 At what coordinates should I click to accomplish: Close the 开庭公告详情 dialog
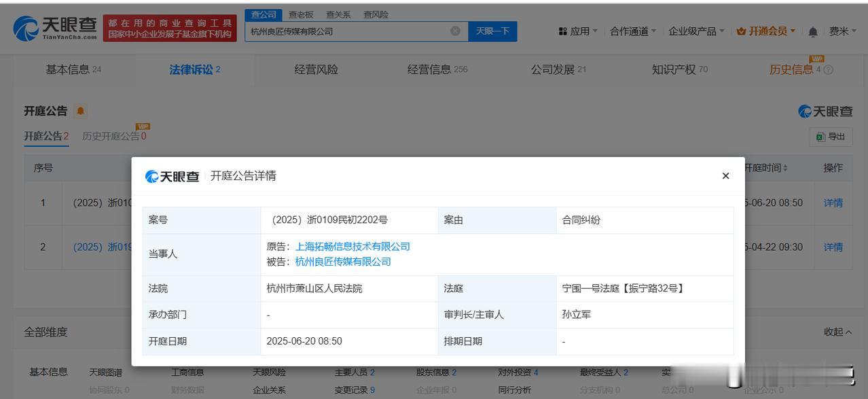(725, 176)
